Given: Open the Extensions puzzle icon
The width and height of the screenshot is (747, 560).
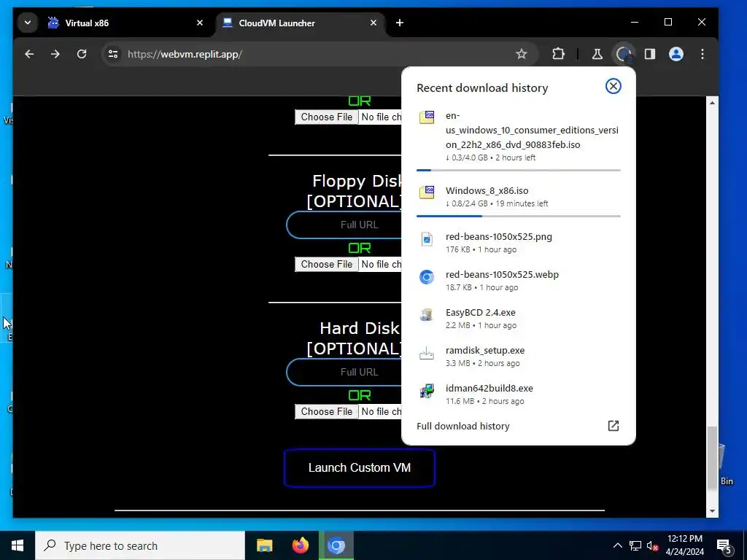Looking at the screenshot, I should 558,54.
